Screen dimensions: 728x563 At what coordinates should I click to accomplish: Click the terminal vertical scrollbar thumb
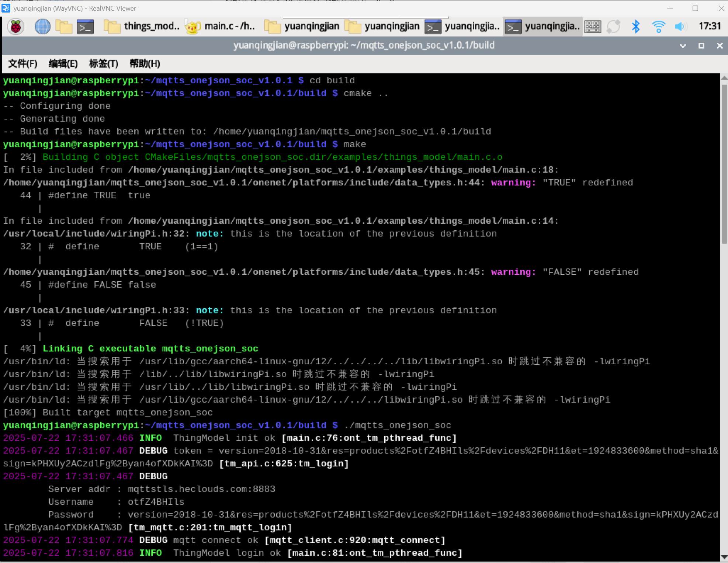[x=724, y=164]
